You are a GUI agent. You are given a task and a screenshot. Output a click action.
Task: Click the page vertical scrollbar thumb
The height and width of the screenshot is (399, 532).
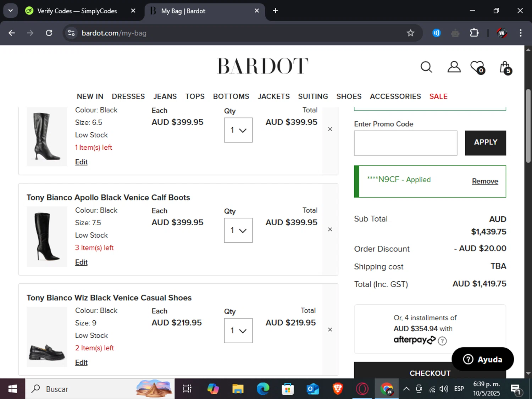pos(528,126)
